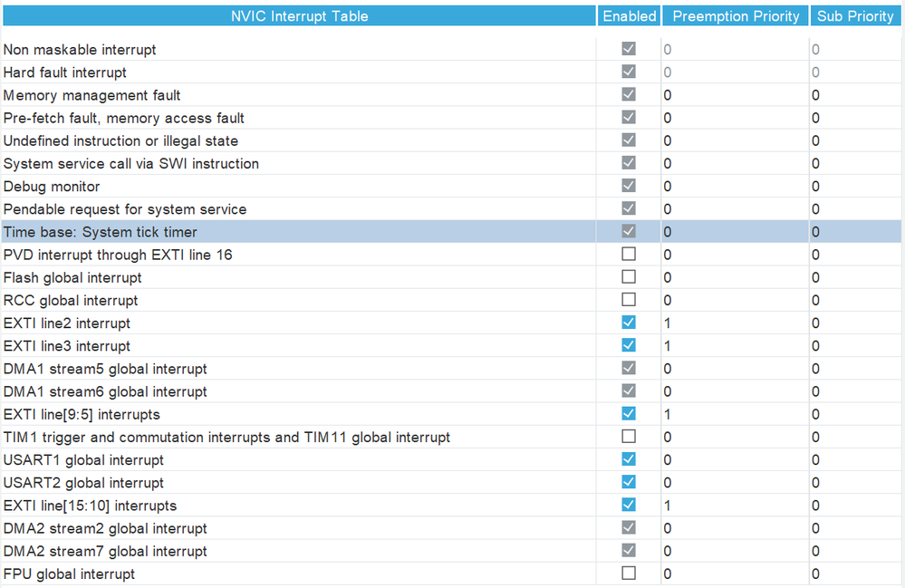The image size is (905, 588).
Task: Disable USART1 global interrupt checkbox
Action: pyautogui.click(x=629, y=459)
